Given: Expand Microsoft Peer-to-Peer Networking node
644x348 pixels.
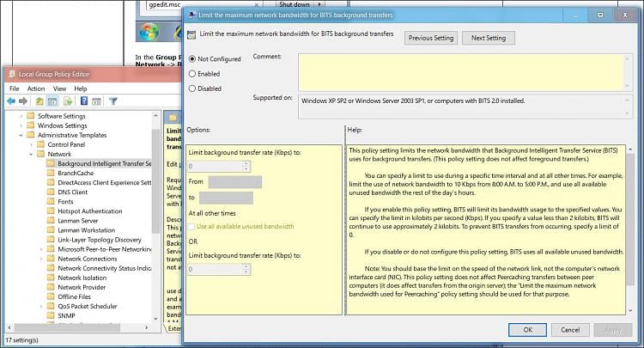Looking at the screenshot, I should 41,249.
